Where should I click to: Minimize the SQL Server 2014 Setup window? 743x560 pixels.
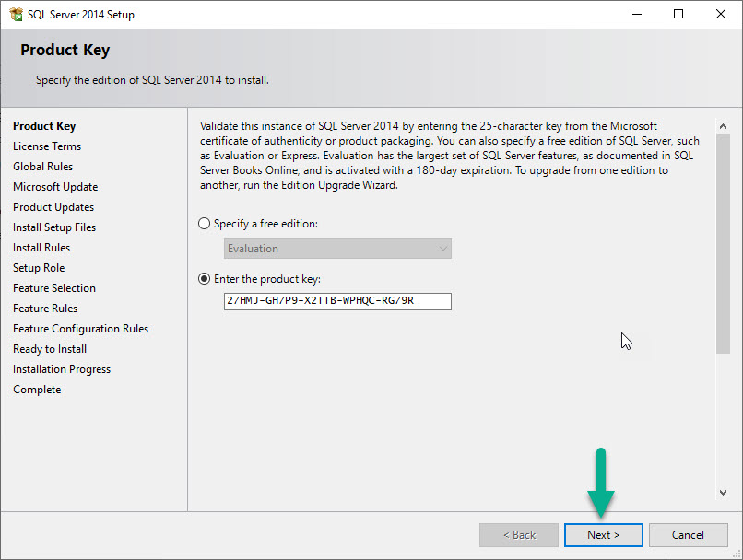point(637,14)
